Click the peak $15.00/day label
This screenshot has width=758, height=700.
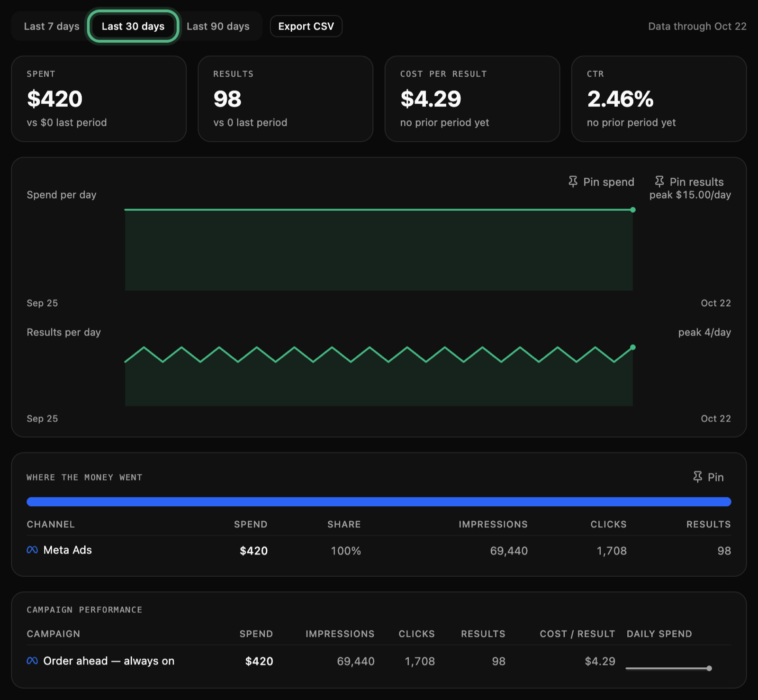point(690,195)
